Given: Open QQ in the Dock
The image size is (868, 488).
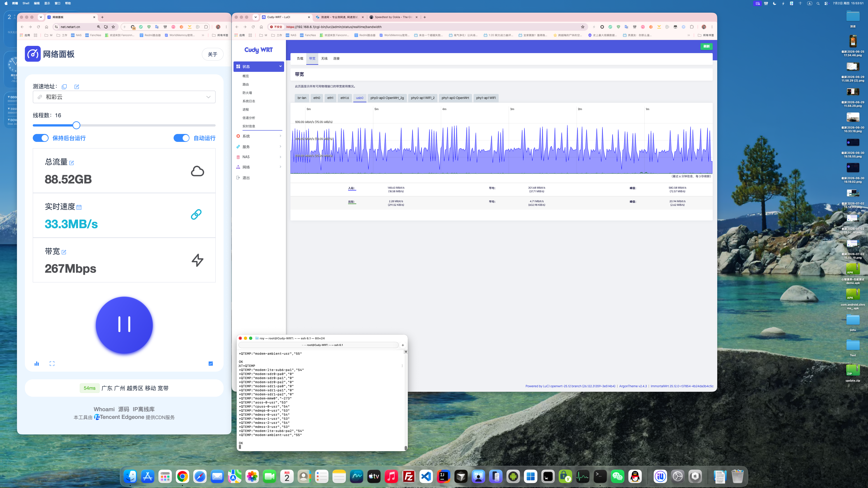Looking at the screenshot, I should coord(635,476).
